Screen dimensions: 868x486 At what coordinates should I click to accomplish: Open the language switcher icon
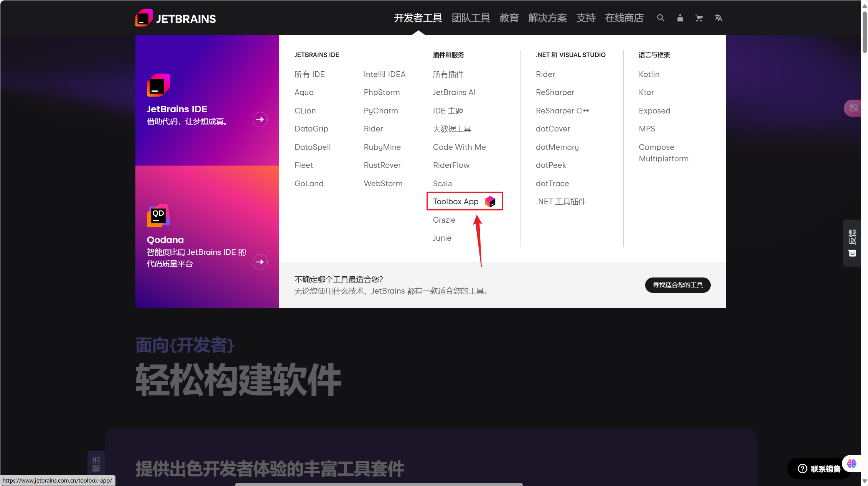(x=718, y=18)
